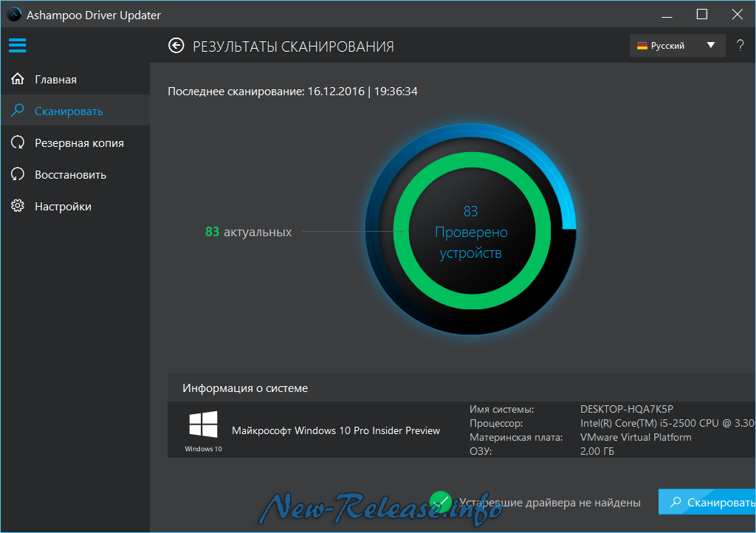Click Майкрософт Windows 10 Pro Insider Preview text
The image size is (756, 533).
(x=336, y=430)
